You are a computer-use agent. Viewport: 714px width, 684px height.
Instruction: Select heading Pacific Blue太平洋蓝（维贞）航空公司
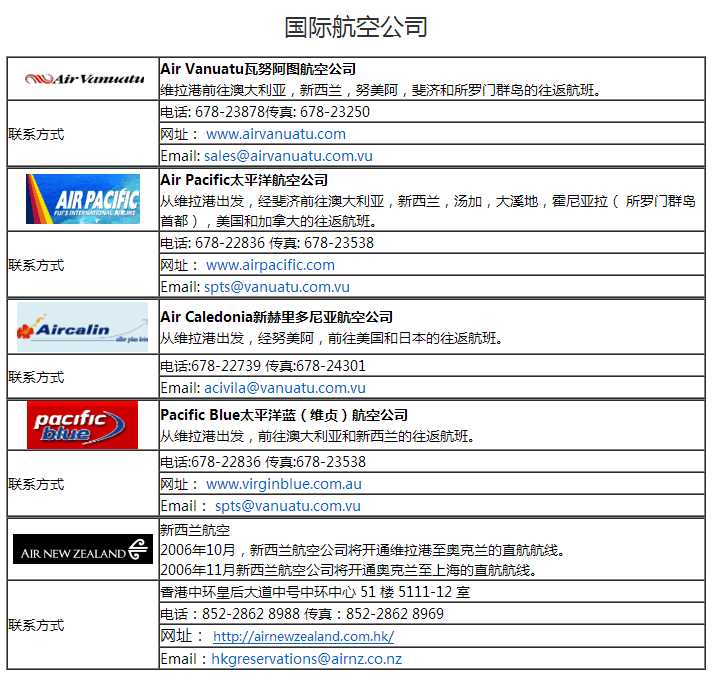coord(284,415)
